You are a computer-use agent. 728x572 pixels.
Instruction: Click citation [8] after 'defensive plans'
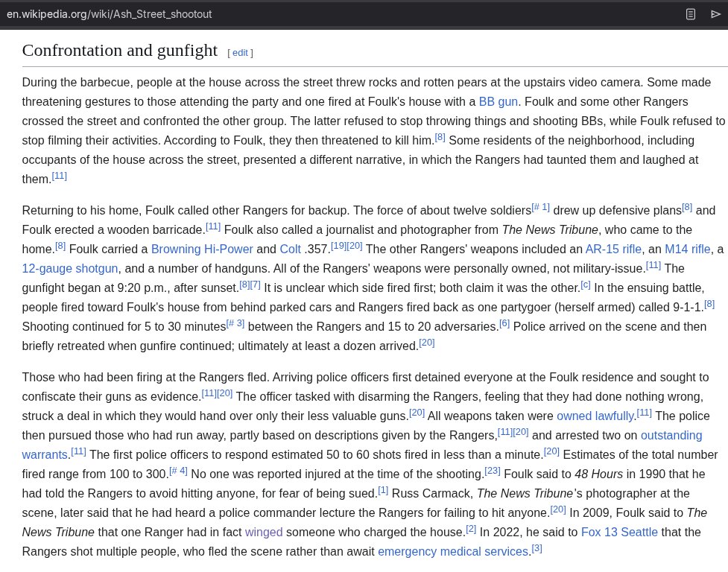[x=687, y=207]
